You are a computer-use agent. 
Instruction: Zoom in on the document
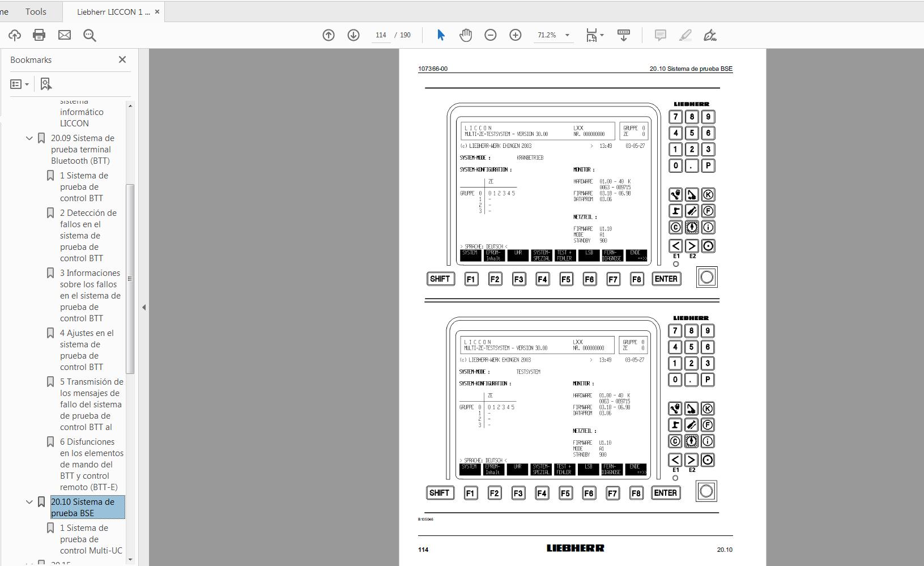coord(516,35)
